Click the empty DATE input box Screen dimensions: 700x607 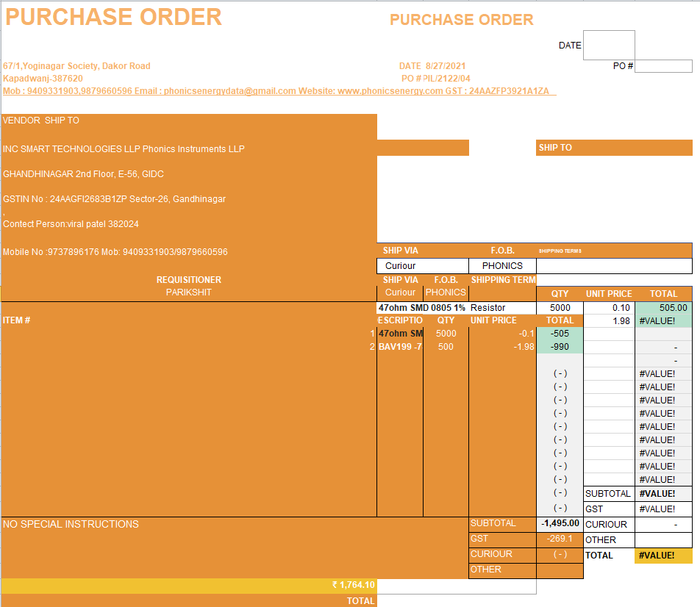tap(609, 45)
